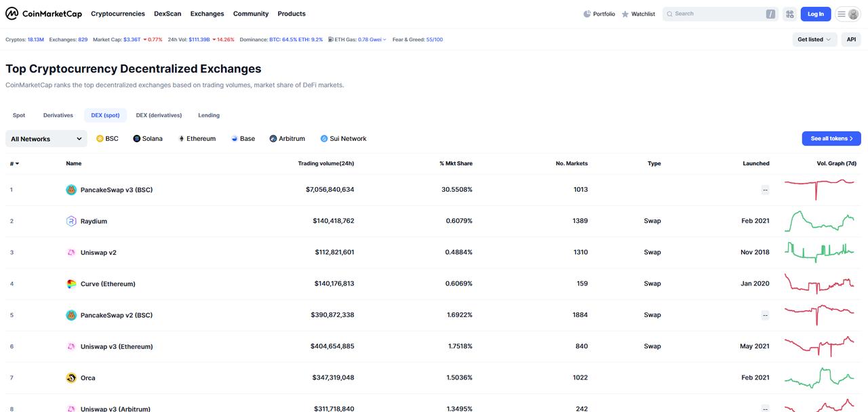Click Uniswap v2 7d volume graph
The height and width of the screenshot is (412, 868).
(x=819, y=252)
